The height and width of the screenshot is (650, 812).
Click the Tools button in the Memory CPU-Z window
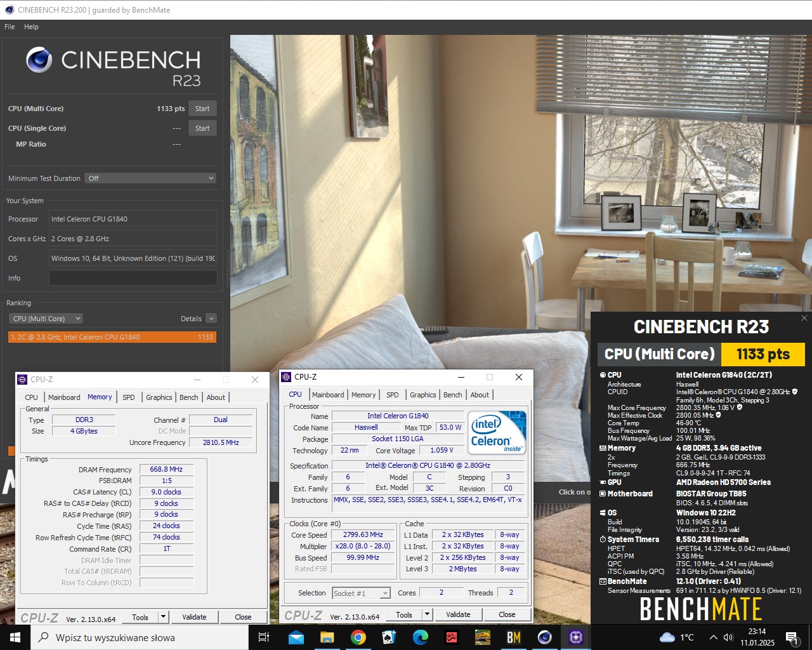140,617
